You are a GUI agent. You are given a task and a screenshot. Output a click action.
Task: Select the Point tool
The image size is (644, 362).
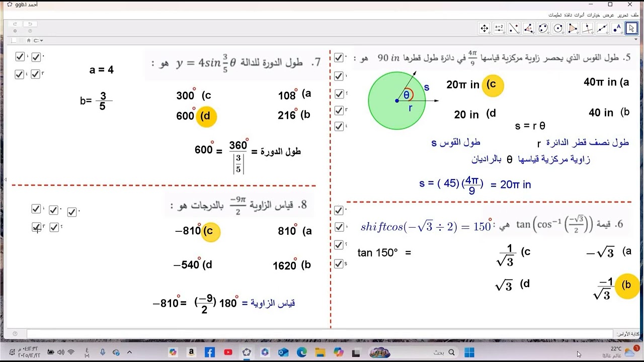coord(617,29)
